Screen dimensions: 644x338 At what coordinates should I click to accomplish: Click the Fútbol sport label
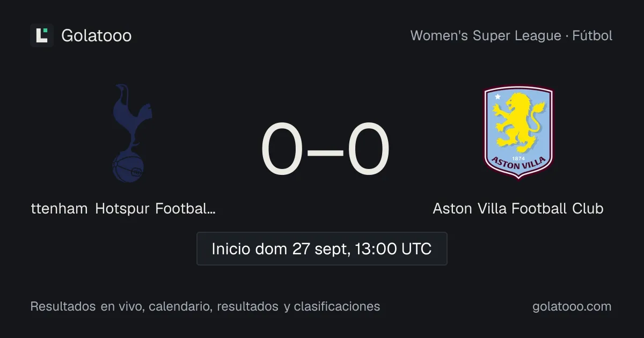point(592,36)
